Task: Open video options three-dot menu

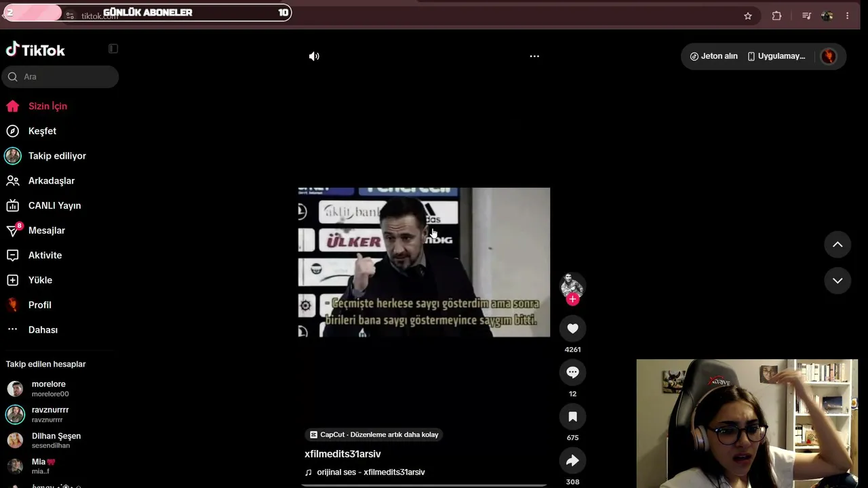Action: point(534,56)
